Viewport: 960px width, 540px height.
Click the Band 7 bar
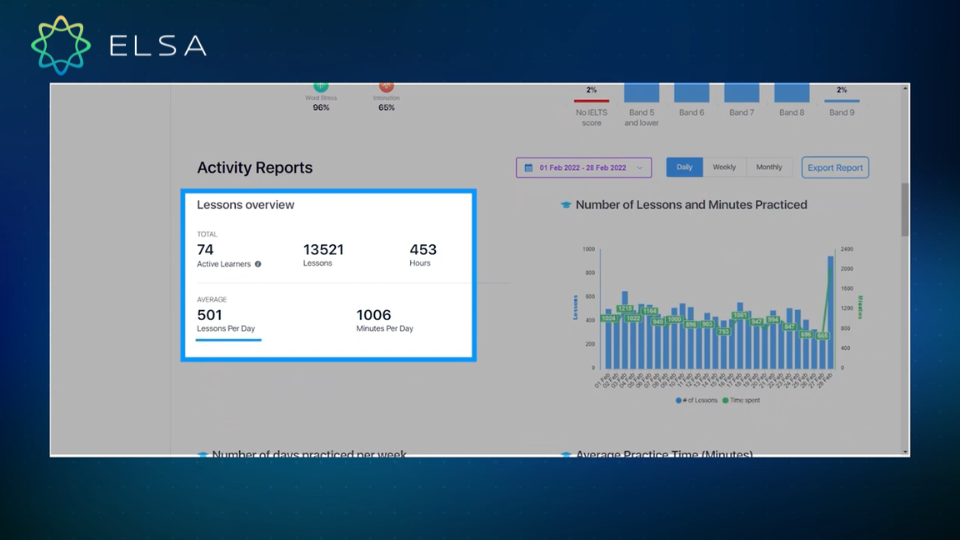point(742,92)
